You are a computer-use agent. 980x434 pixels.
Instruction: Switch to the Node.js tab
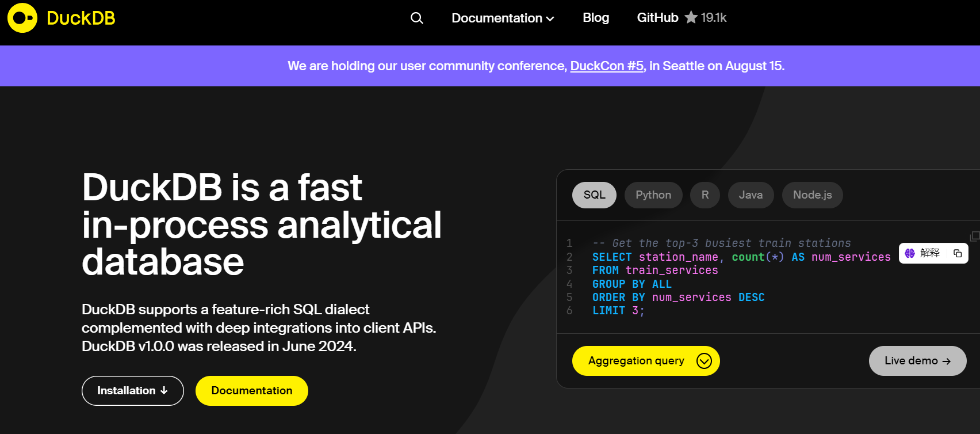(812, 195)
